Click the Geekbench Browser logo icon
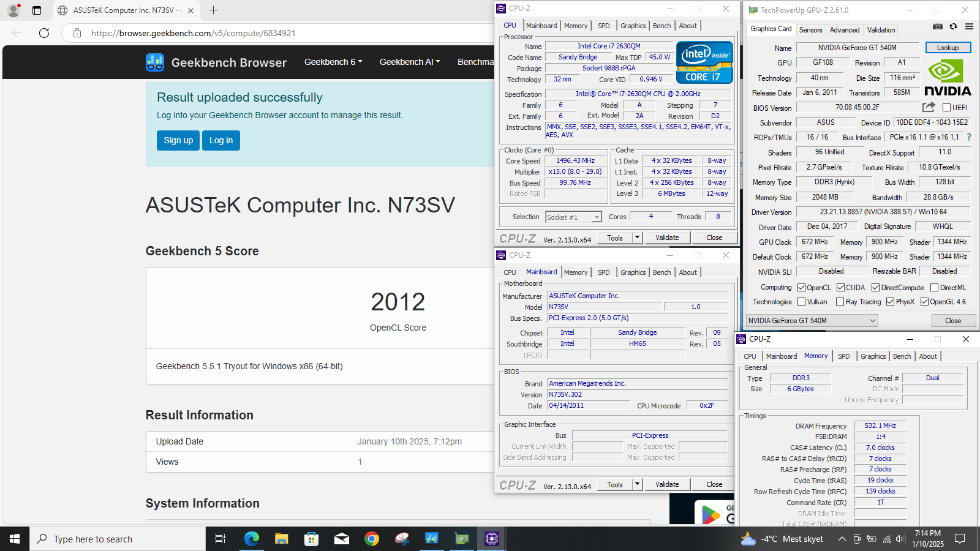980x551 pixels. pyautogui.click(x=155, y=62)
